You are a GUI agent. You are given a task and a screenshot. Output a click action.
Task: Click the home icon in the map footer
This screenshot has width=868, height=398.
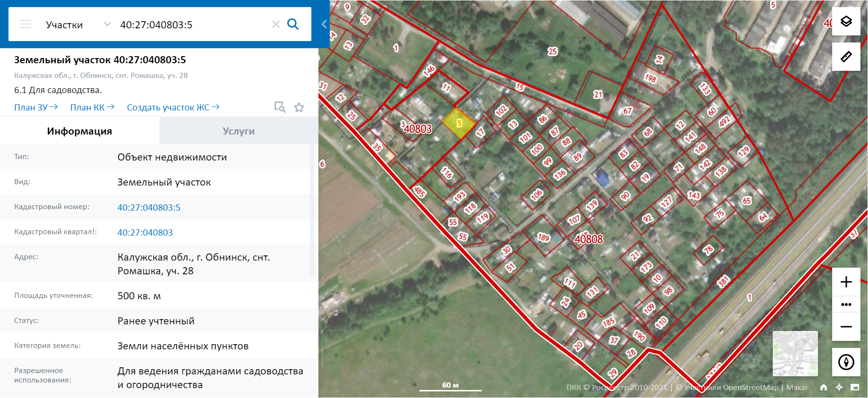824,388
